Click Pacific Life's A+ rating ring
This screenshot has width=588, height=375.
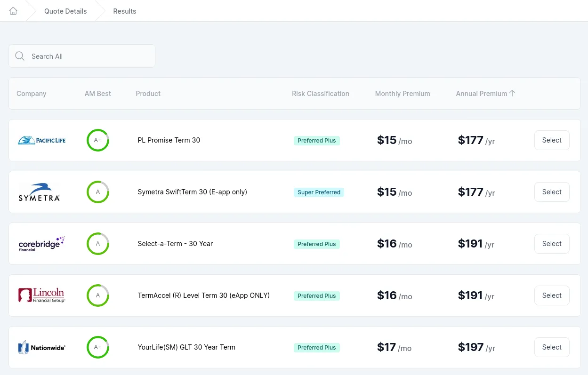point(98,140)
